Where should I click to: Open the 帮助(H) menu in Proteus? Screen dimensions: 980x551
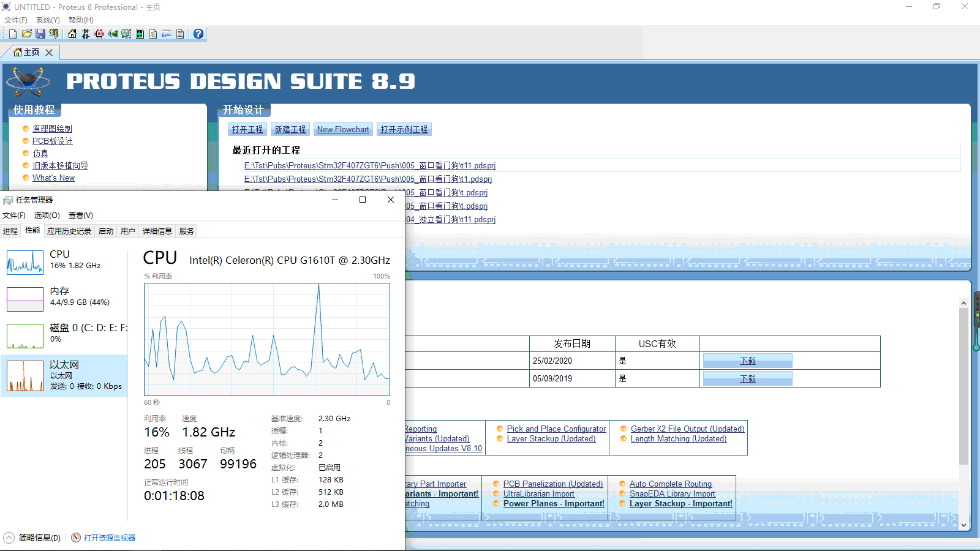click(x=81, y=20)
